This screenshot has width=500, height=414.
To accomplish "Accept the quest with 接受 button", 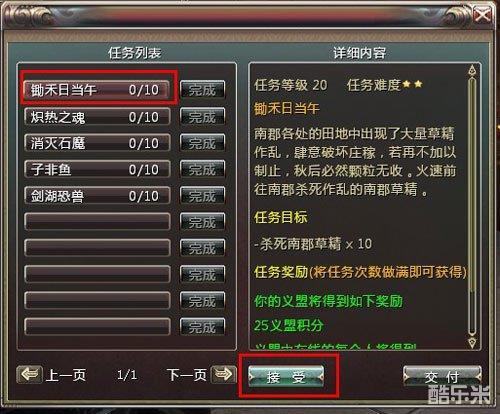I will click(286, 377).
